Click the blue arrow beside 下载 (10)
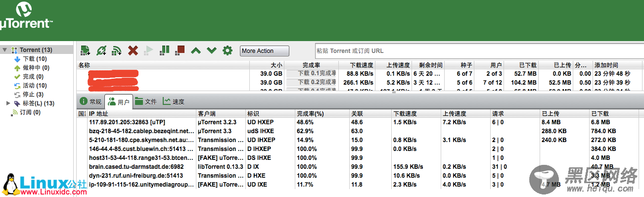Viewport: 644px width, 197px height. pyautogui.click(x=17, y=59)
